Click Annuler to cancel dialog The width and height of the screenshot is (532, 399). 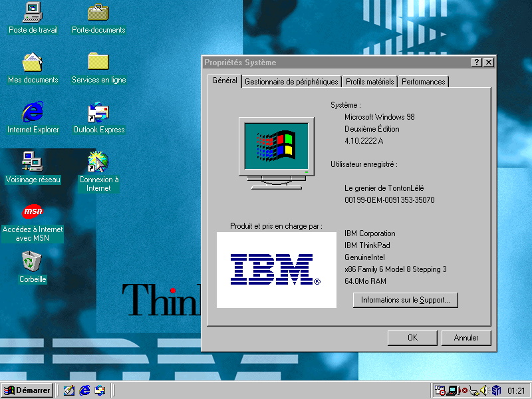tap(466, 338)
